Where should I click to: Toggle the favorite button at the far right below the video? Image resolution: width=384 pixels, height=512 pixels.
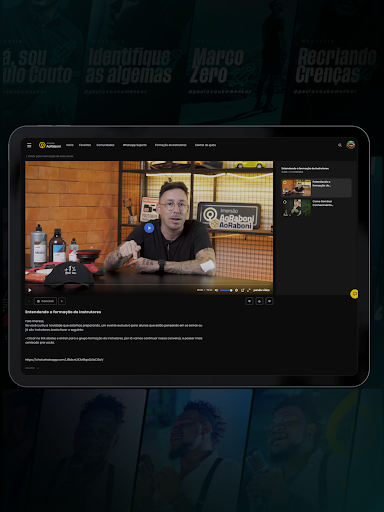point(269,301)
